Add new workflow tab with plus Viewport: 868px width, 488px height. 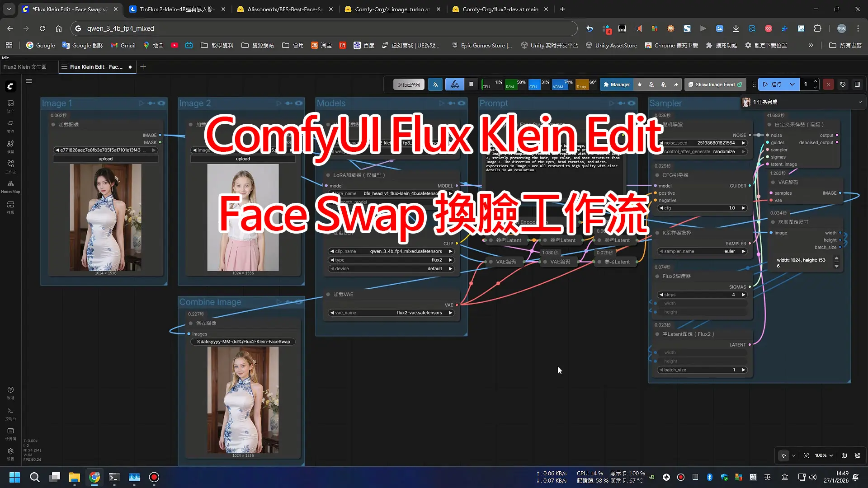pos(143,67)
